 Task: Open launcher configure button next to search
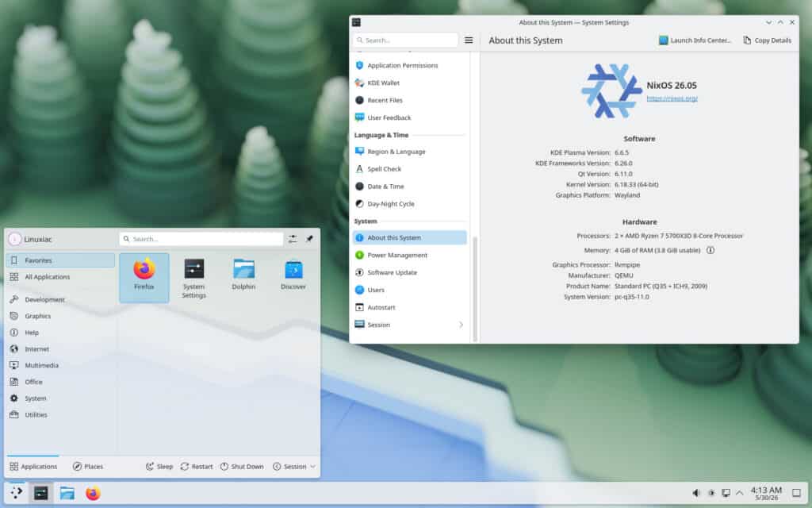[293, 239]
